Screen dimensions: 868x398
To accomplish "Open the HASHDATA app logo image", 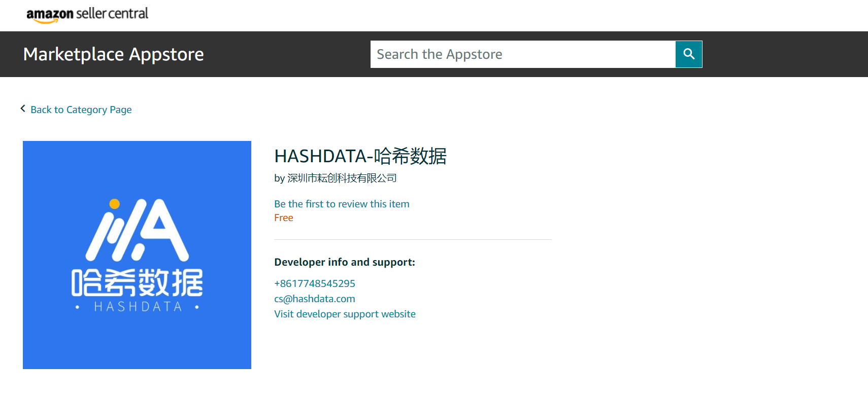I will pos(137,255).
